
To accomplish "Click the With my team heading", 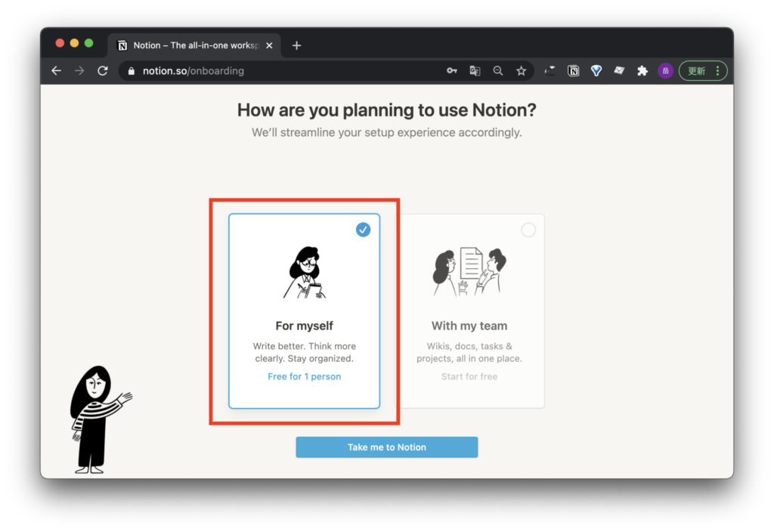I will click(469, 326).
